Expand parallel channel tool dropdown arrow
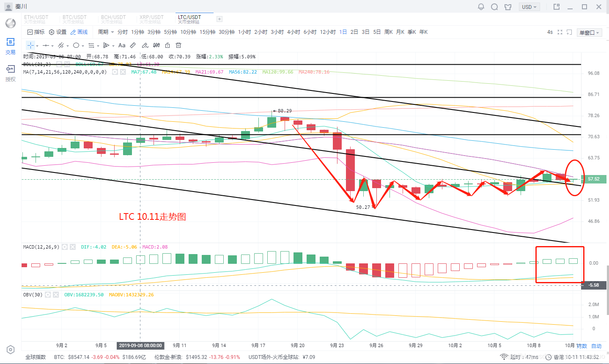609x364 pixels. coord(68,46)
